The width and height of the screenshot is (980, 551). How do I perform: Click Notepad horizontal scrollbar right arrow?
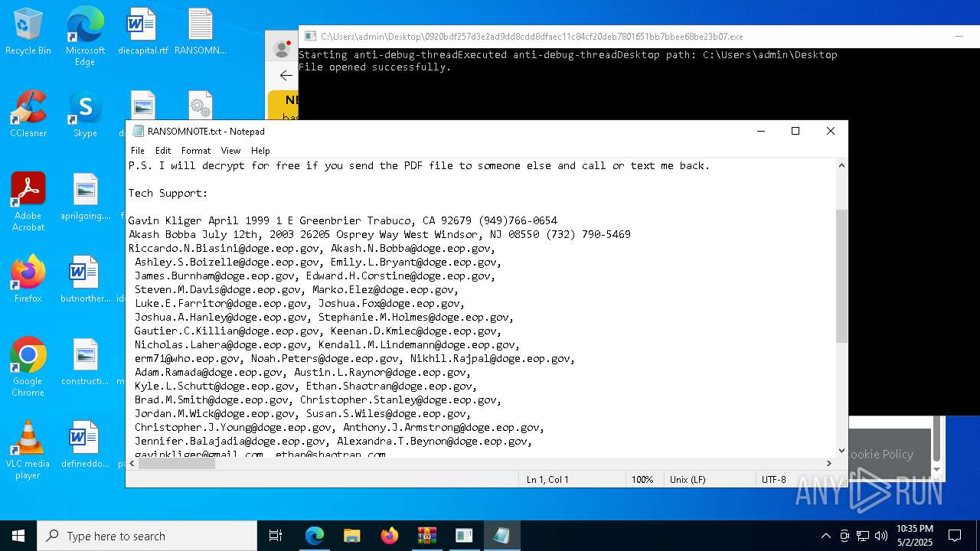coord(828,463)
